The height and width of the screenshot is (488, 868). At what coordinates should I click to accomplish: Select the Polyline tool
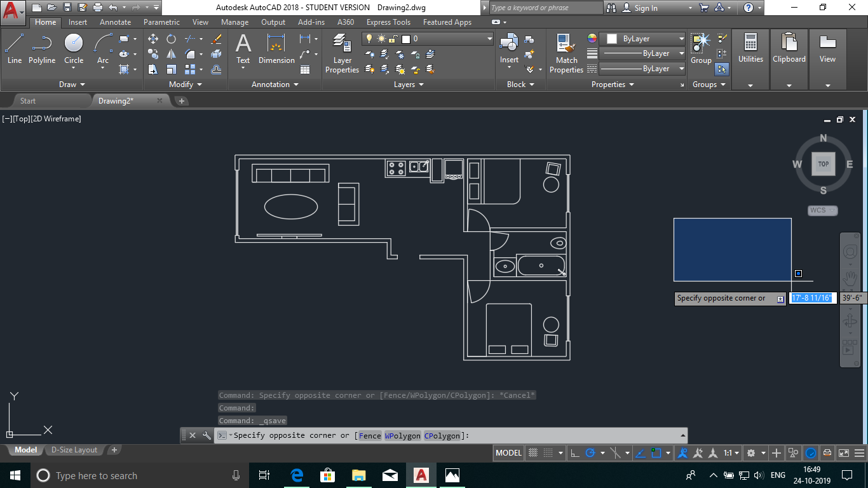42,49
